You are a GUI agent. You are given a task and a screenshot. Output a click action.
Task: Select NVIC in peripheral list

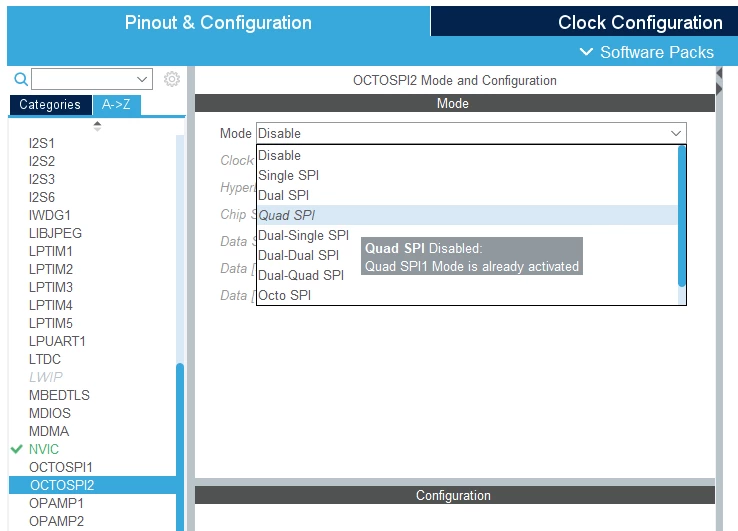click(x=44, y=449)
